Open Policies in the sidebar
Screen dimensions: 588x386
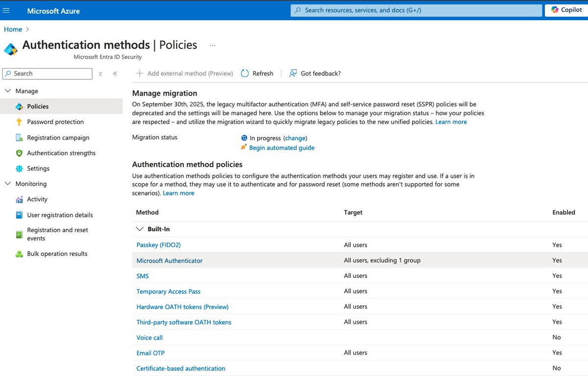61,106
